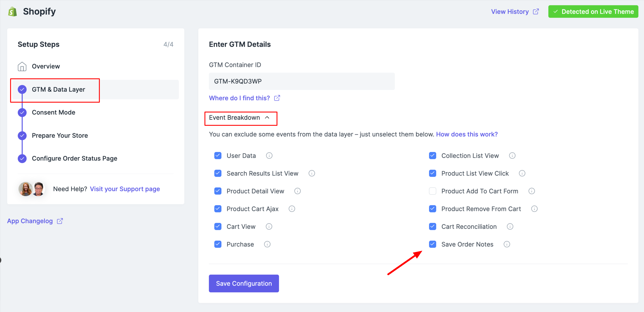The image size is (644, 312).
Task: Click info icon next to User Data
Action: (x=269, y=156)
